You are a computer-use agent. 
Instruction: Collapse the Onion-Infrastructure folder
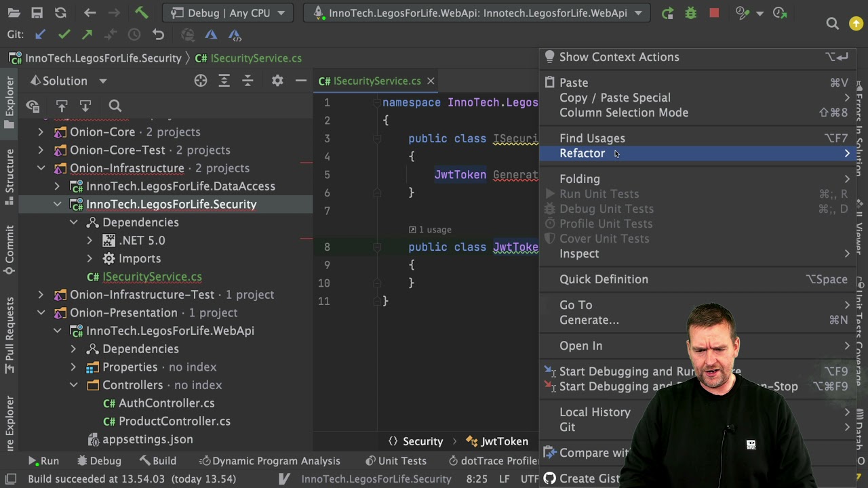[x=41, y=168]
